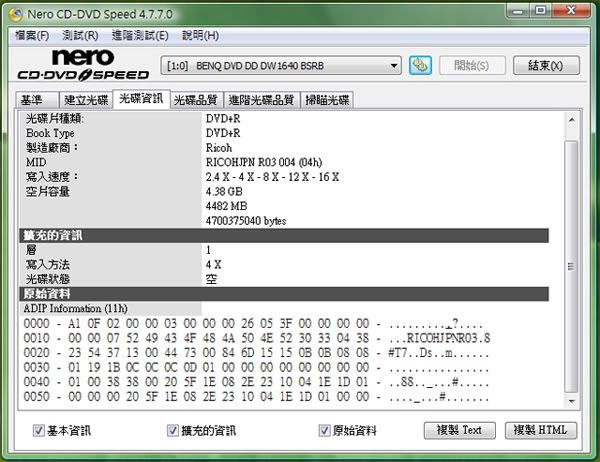Screen dimensions: 600x462
Task: Switch to the 建立光碟 tab
Action: pyautogui.click(x=86, y=100)
